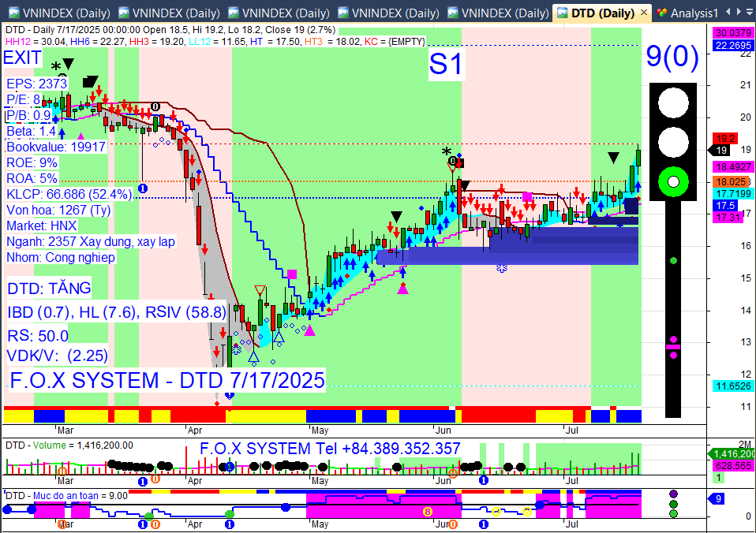Click the cyan 17.7199 price label
The height and width of the screenshot is (533, 756).
click(x=733, y=194)
